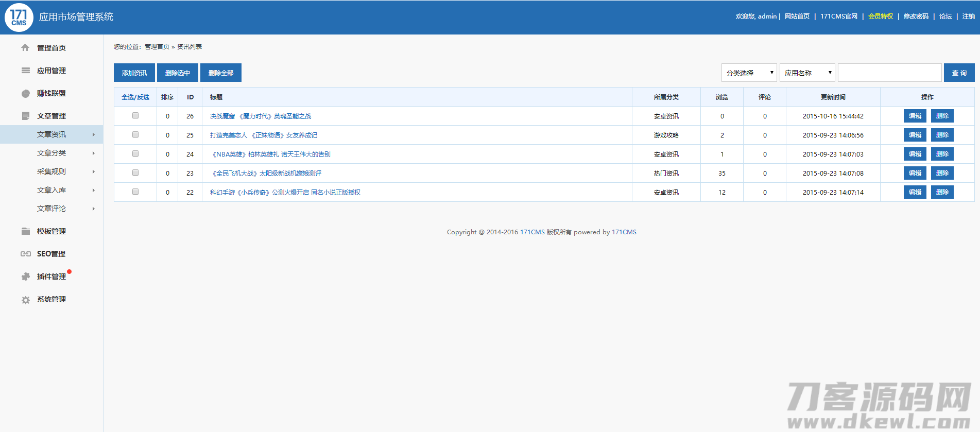Click the puzzle icon beside 插件管理
The width and height of the screenshot is (980, 432).
[25, 277]
